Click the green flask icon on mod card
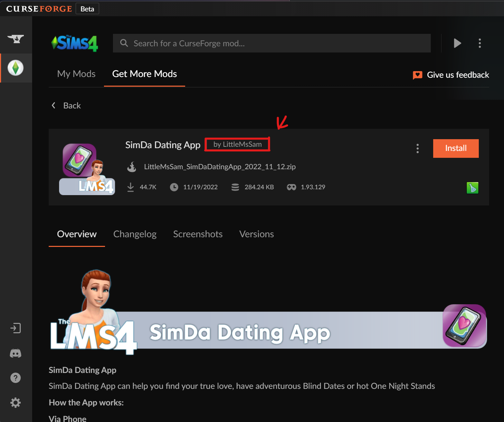This screenshot has width=504, height=422. point(472,188)
